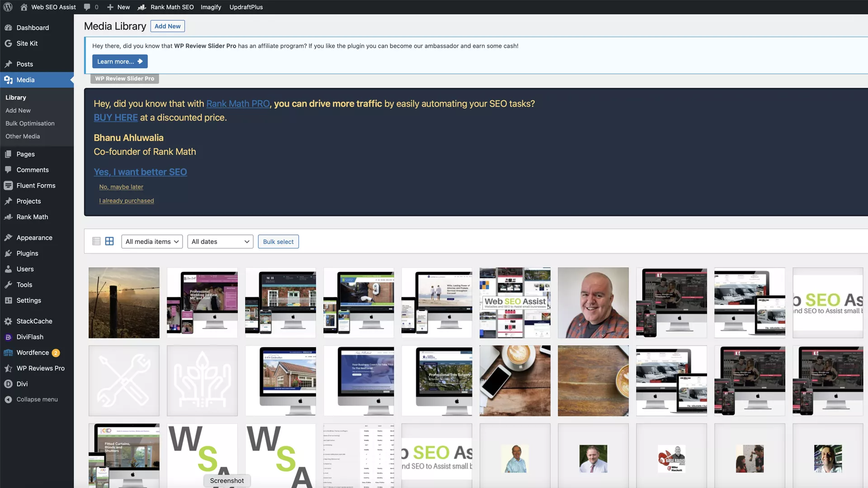Expand the All dates filter dropdown

(221, 241)
